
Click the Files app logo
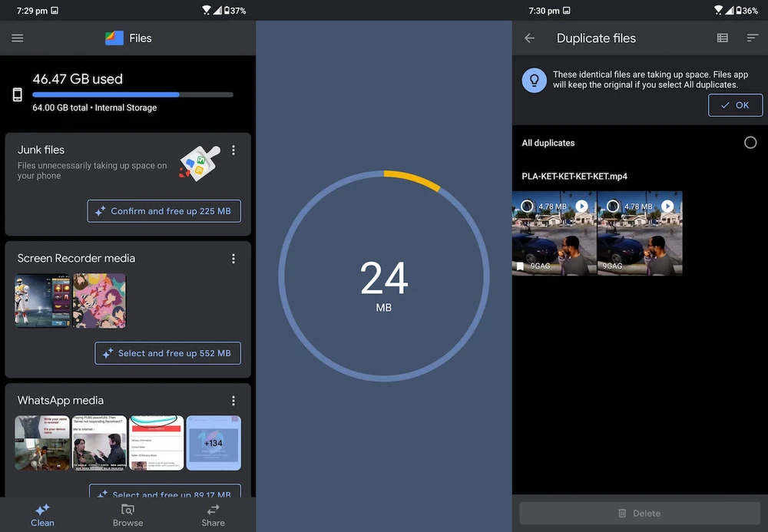114,38
